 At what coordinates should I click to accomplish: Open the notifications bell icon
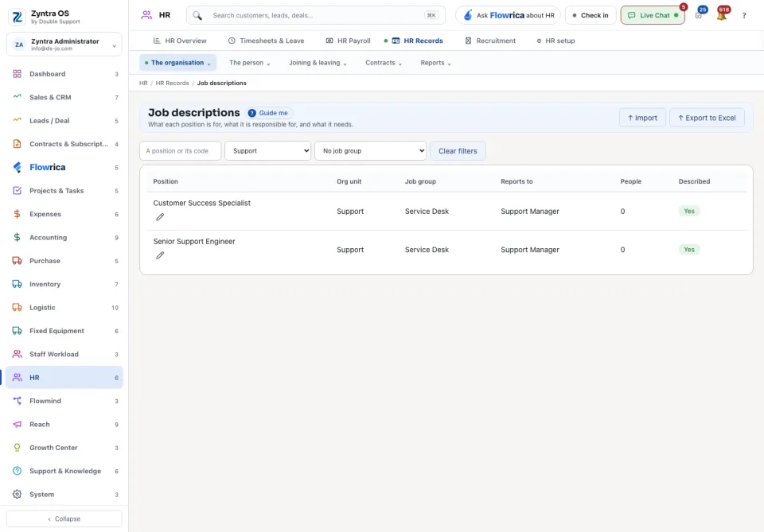pos(722,16)
